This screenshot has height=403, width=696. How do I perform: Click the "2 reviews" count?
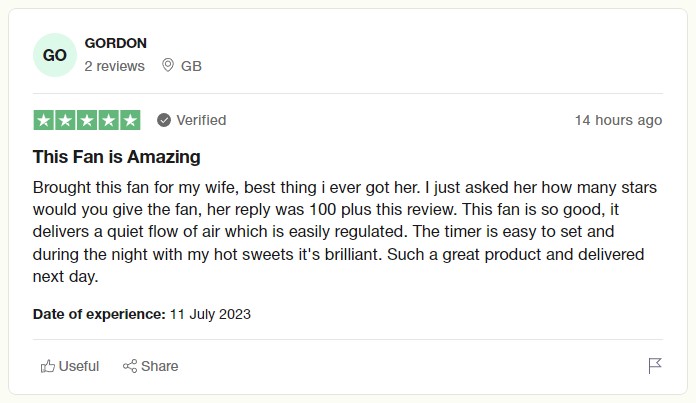[x=115, y=66]
